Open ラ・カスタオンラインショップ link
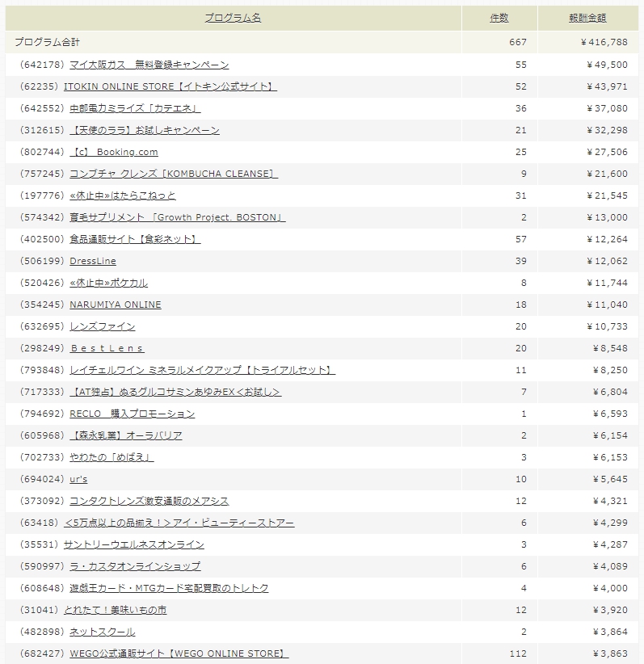The width and height of the screenshot is (644, 664). click(135, 566)
